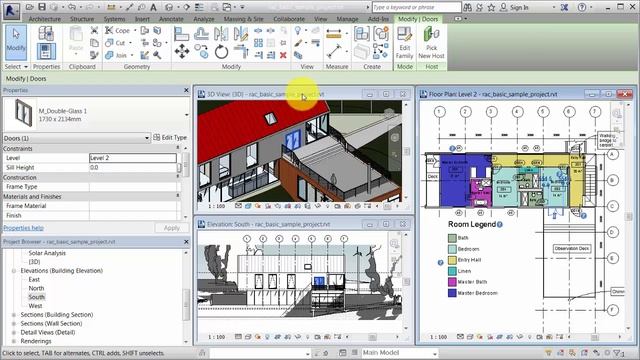The height and width of the screenshot is (360, 640).
Task: Click the Match Type Properties paintbrush icon
Action: point(94,55)
